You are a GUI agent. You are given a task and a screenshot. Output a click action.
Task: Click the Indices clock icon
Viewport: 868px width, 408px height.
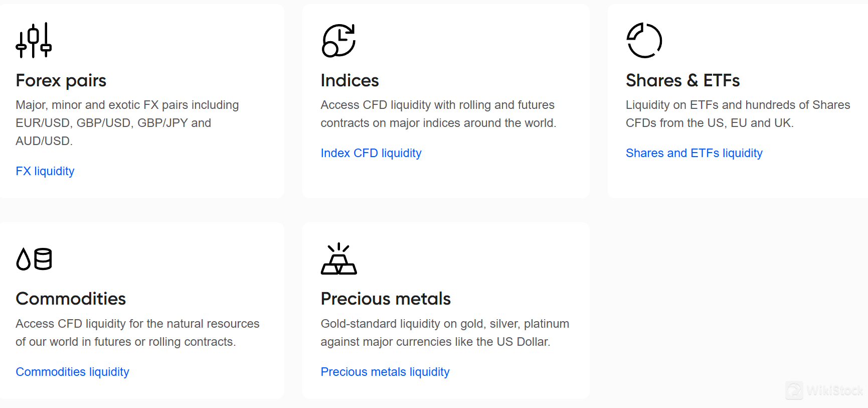[x=338, y=41]
